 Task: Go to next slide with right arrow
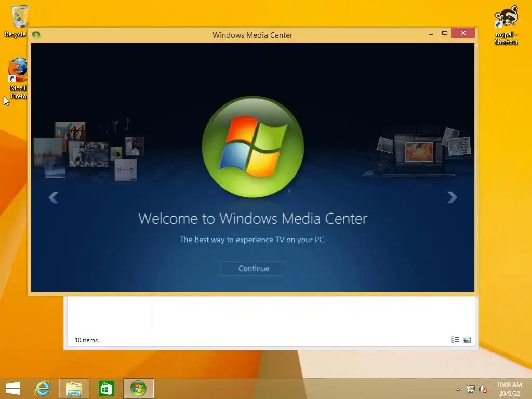click(x=452, y=197)
